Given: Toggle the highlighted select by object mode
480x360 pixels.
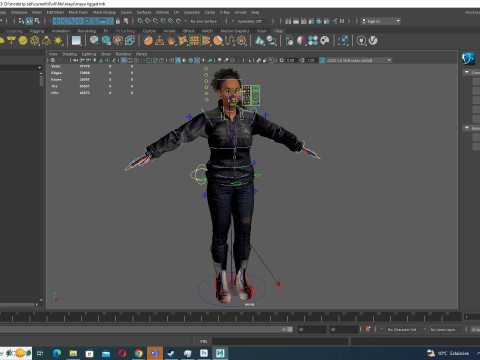Looking at the screenshot, I should coord(29,21).
